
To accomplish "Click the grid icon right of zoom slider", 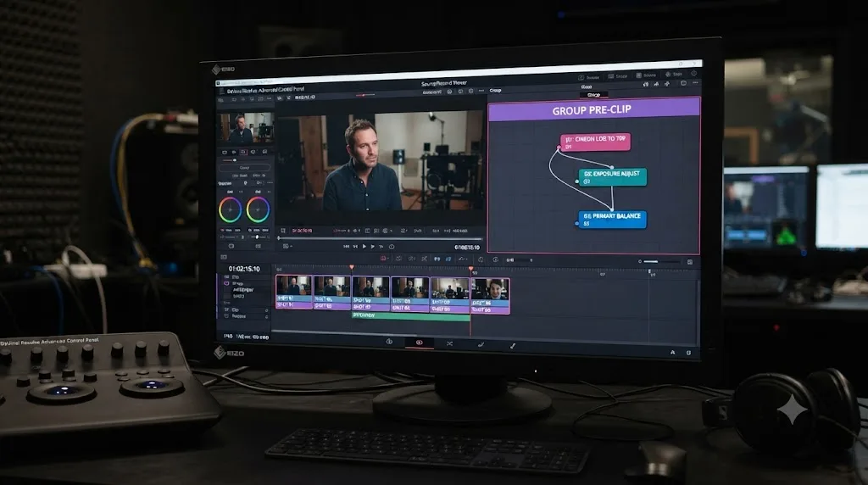I will [x=690, y=262].
